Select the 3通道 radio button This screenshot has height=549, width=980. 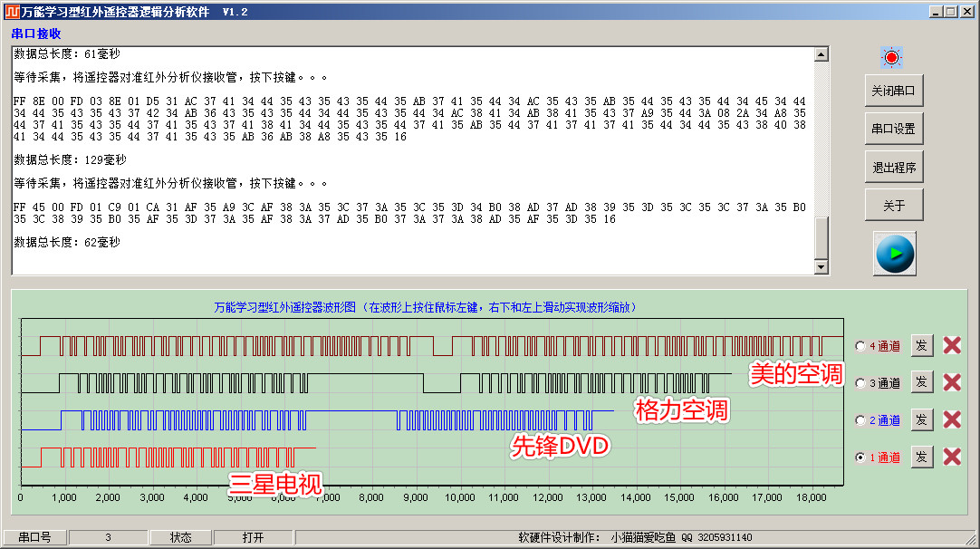point(860,383)
